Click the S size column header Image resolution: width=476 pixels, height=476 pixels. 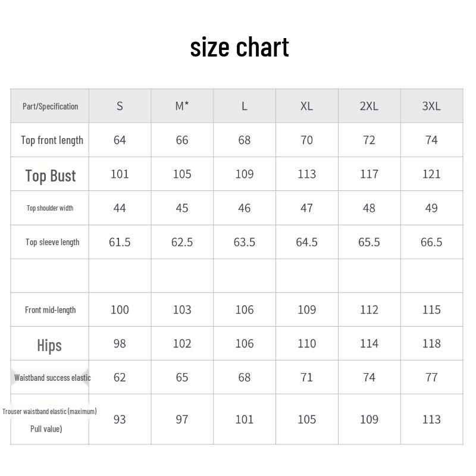pos(120,106)
